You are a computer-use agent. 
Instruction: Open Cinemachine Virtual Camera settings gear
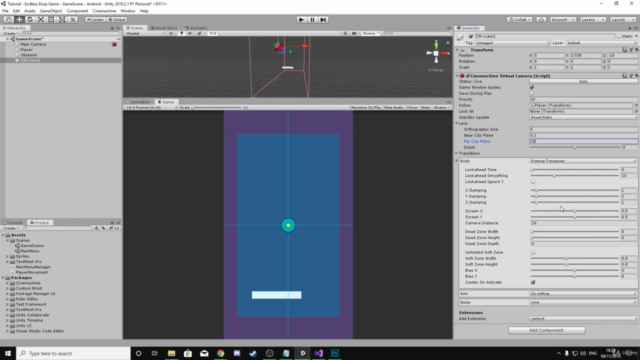pos(636,76)
